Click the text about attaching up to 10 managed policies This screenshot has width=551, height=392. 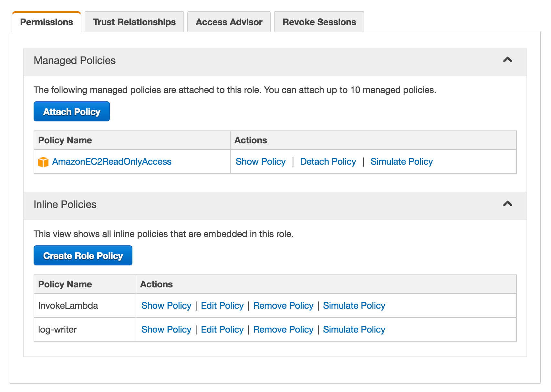(235, 90)
